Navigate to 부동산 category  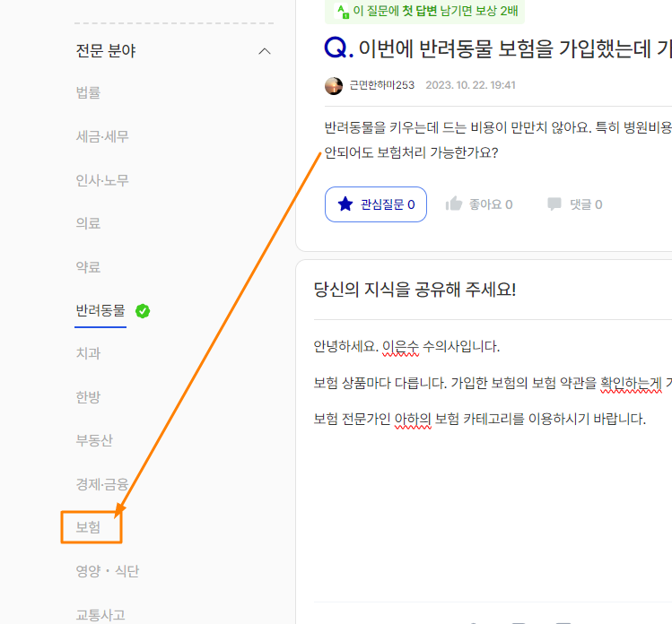pos(94,441)
